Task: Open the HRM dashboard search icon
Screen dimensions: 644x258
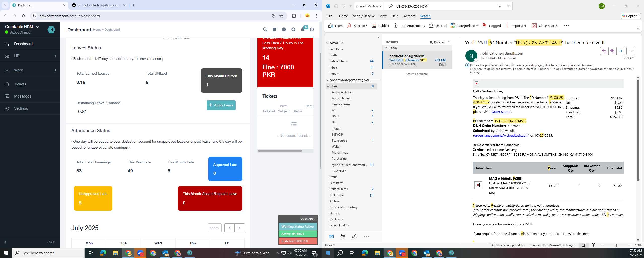Action: point(265,29)
